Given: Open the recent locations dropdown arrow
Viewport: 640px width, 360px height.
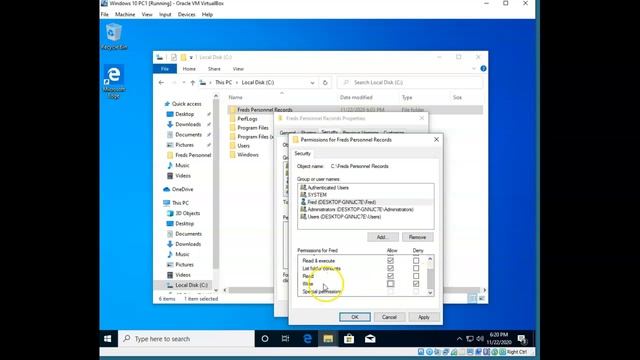Looking at the screenshot, I should [x=184, y=82].
